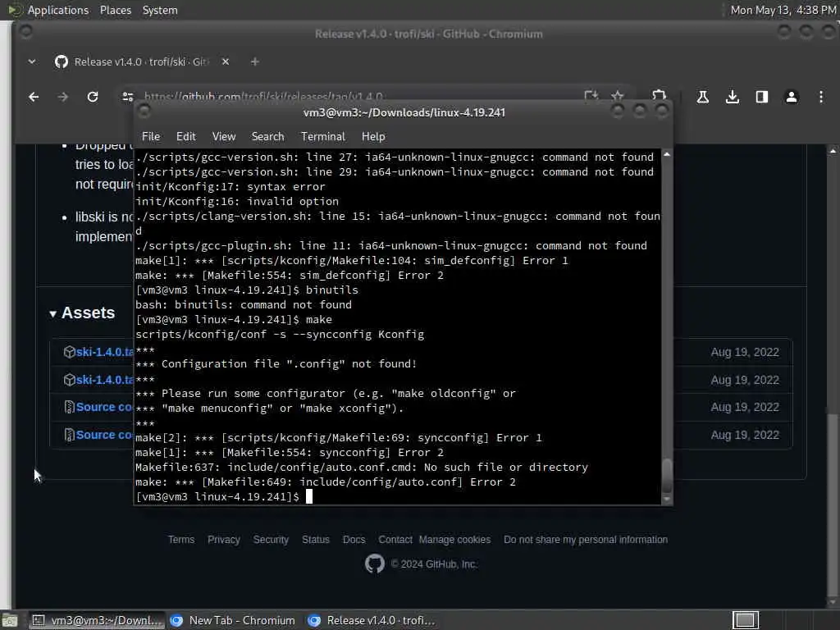Click second ski-1.4.0 package cube icon
This screenshot has width=840, height=630.
[69, 380]
